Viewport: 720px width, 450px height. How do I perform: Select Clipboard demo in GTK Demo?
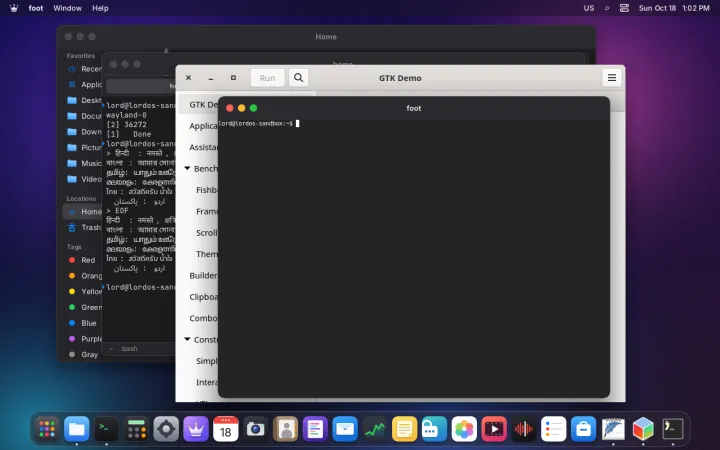(x=203, y=297)
